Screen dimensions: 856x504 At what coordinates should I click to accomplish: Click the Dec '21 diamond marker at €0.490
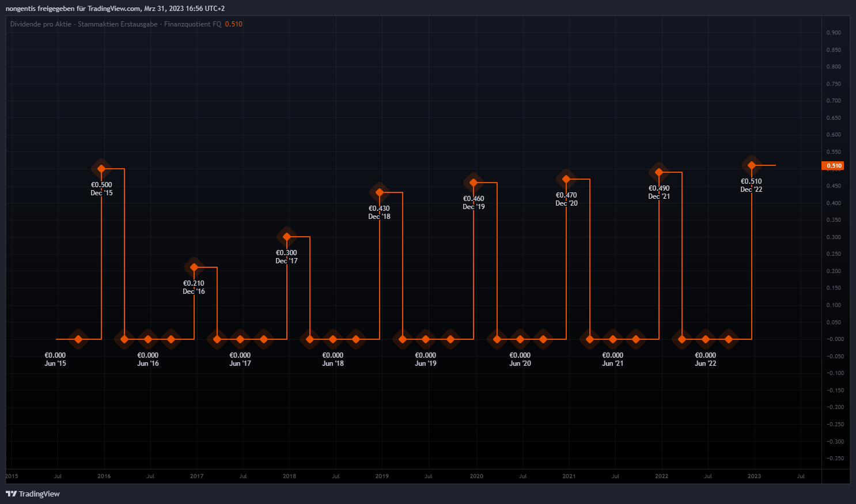tap(659, 172)
